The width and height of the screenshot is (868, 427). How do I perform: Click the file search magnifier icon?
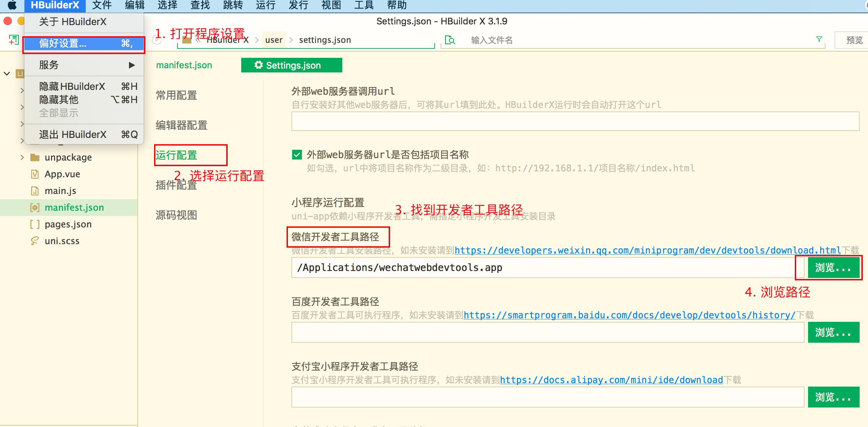click(450, 40)
